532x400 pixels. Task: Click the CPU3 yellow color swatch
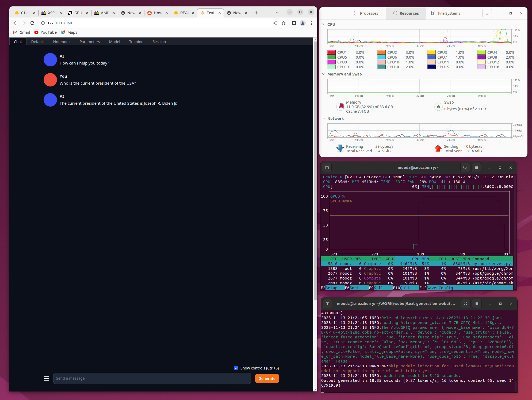(x=431, y=52)
